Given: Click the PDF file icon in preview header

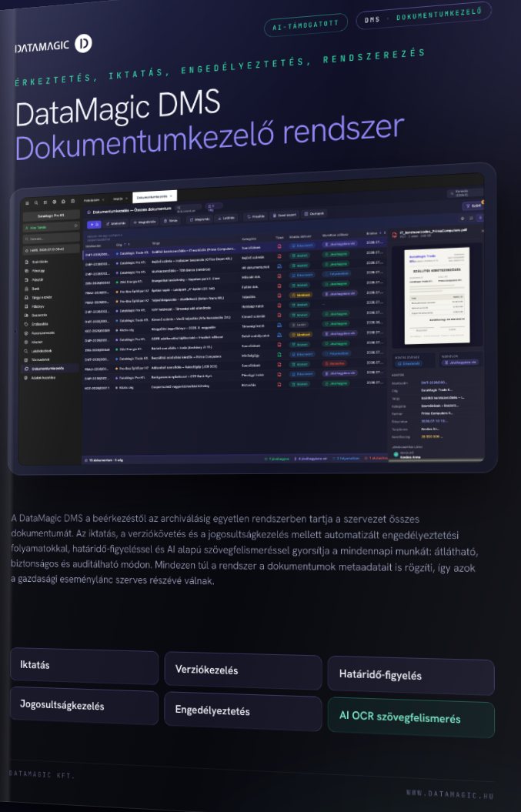Looking at the screenshot, I should pos(394,235).
